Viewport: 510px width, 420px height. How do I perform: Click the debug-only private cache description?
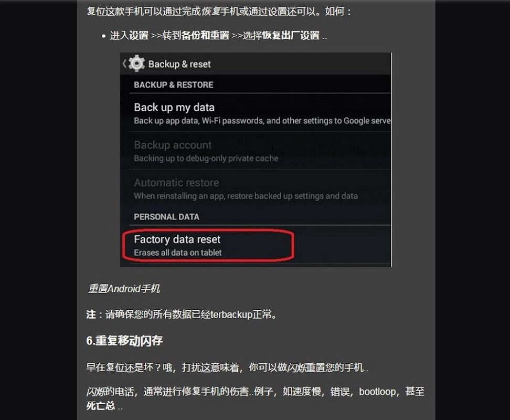(206, 159)
